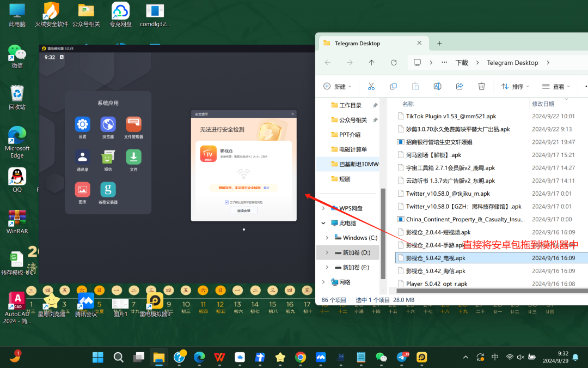Open AutoCAD 2024 desktop shortcut

click(x=17, y=307)
